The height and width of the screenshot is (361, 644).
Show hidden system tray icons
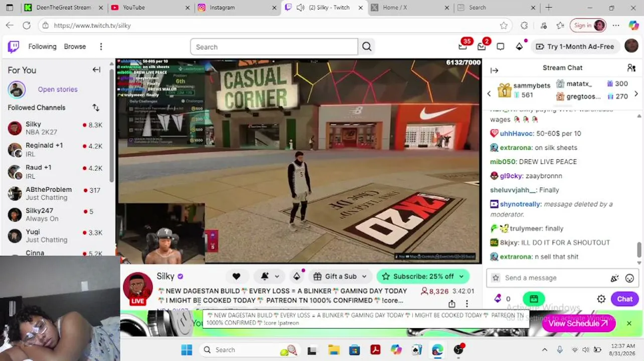tap(545, 350)
